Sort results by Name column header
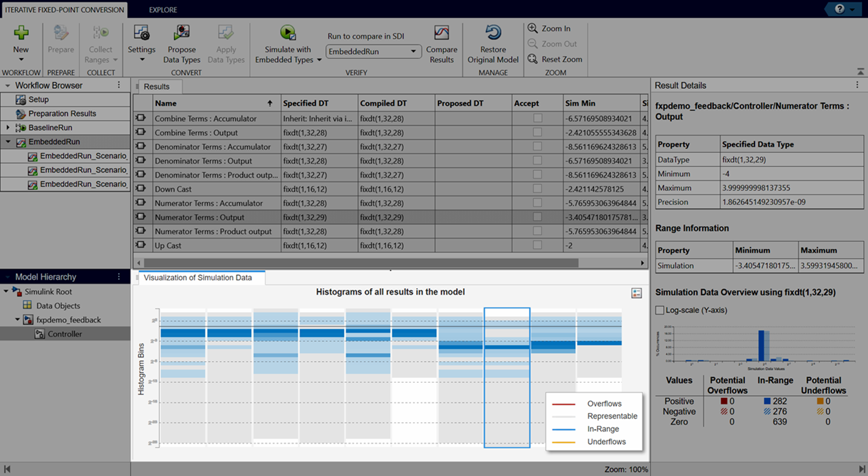This screenshot has width=868, height=476. click(165, 103)
